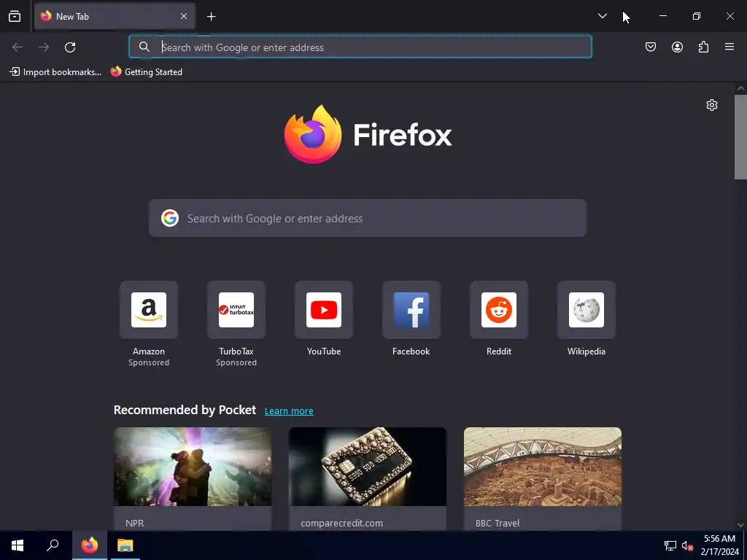This screenshot has height=560, width=747.
Task: Click the page search with Google box
Action: (x=368, y=218)
